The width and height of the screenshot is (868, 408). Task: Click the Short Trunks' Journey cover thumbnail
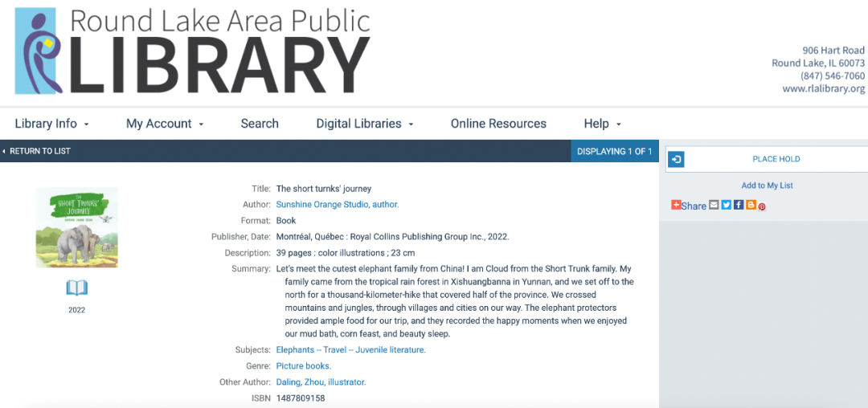click(76, 227)
